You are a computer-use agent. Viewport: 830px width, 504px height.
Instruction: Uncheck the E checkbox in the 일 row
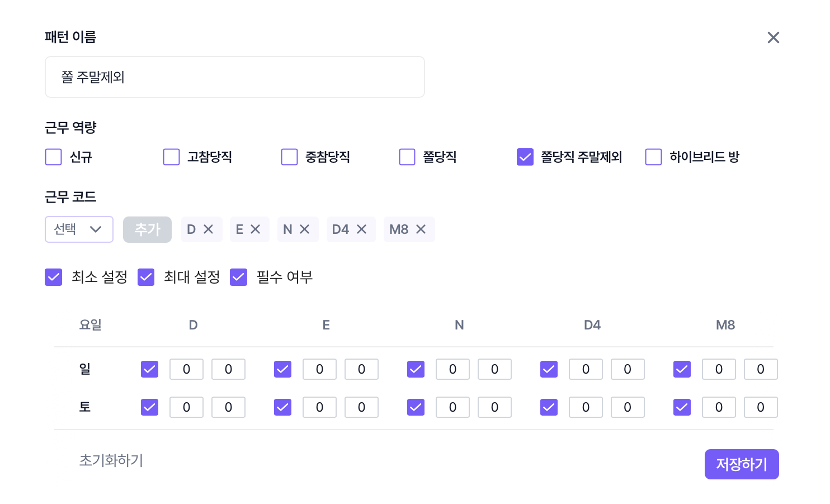pyautogui.click(x=283, y=369)
